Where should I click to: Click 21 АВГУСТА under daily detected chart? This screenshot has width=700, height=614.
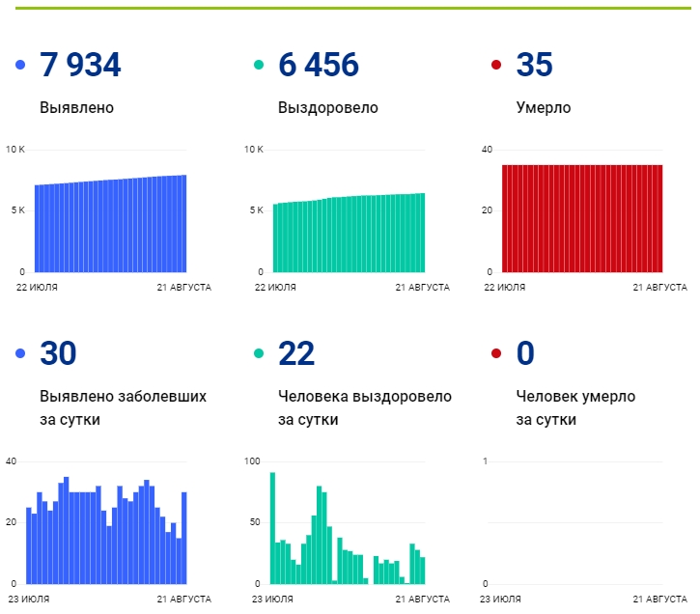tap(183, 600)
